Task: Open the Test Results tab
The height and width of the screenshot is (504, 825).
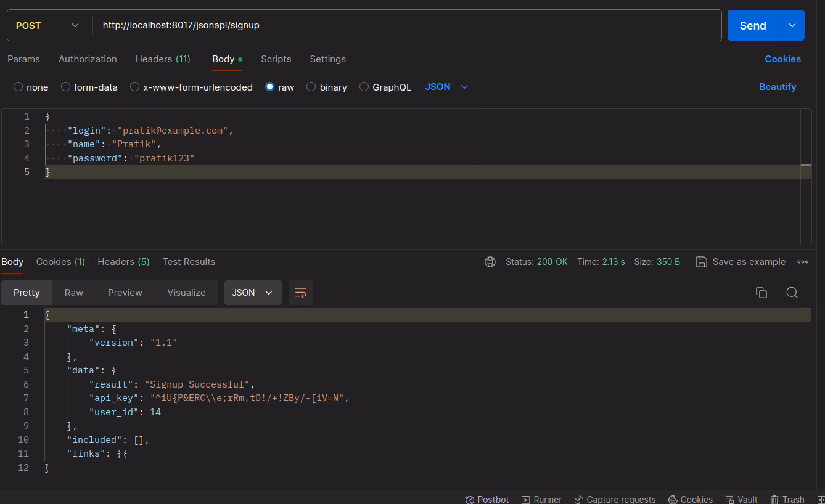Action: pos(189,262)
